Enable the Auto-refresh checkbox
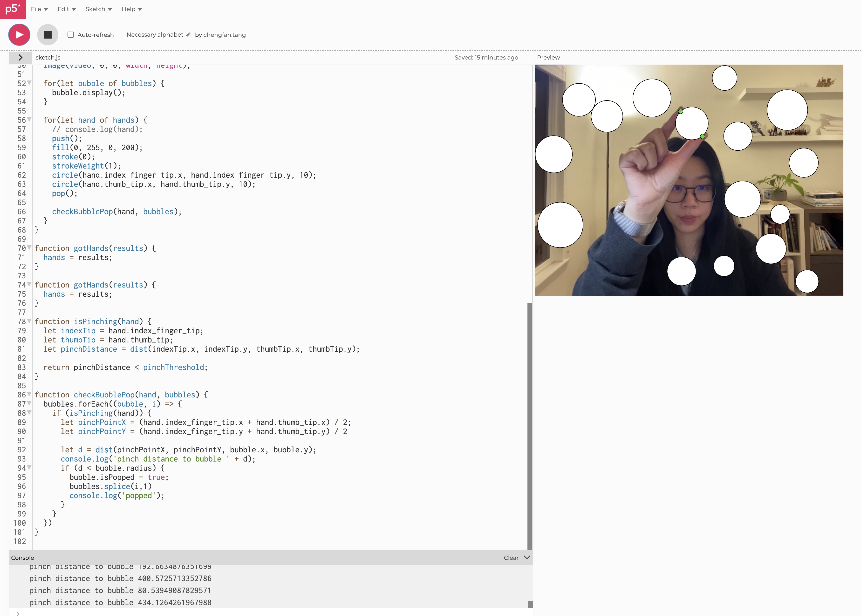 point(71,35)
